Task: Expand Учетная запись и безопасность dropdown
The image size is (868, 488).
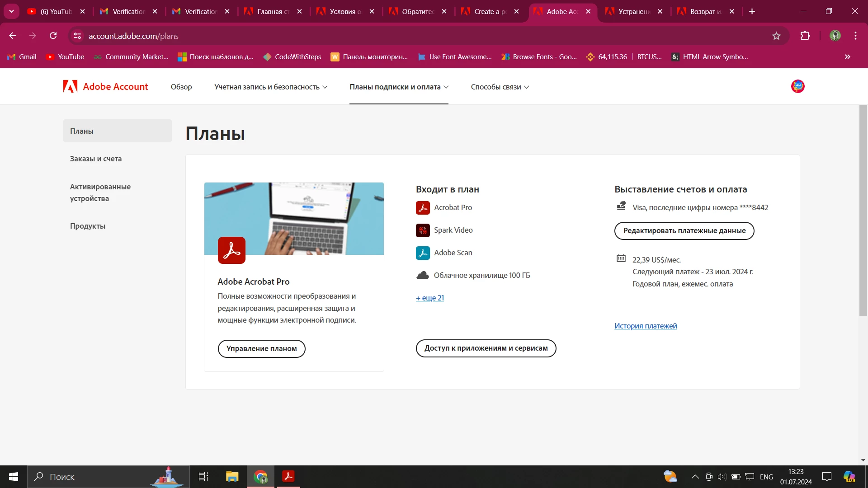Action: 271,87
